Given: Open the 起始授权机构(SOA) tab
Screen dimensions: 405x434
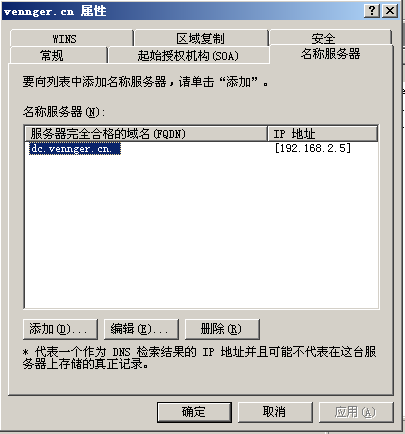Looking at the screenshot, I should click(189, 55).
